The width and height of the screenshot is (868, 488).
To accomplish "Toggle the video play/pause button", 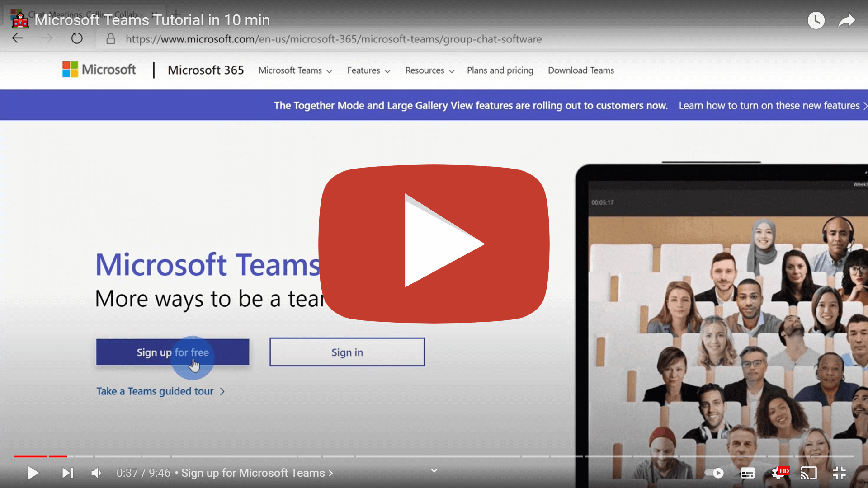I will 32,473.
